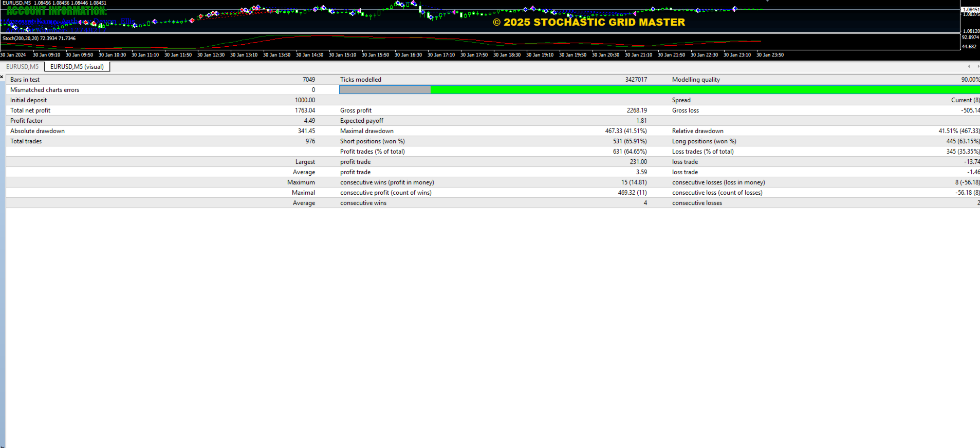Click the 30 Jan 15:10 time label
The image size is (980, 448).
pos(342,55)
